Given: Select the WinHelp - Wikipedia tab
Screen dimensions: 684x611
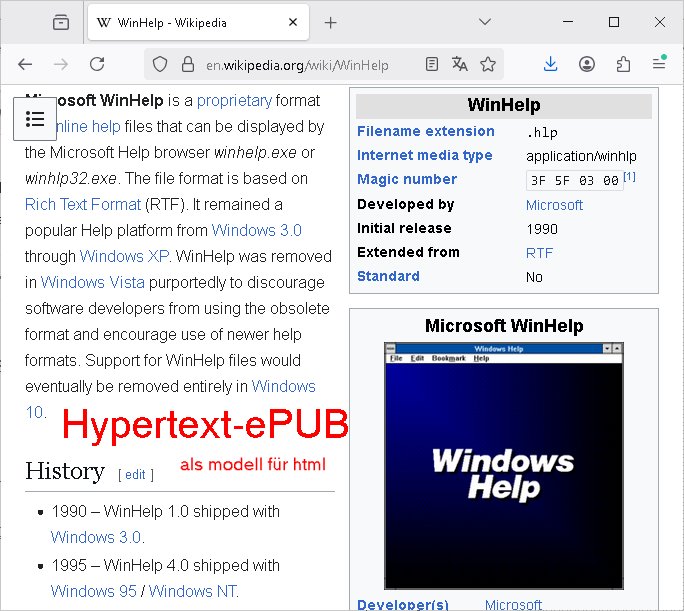Looking at the screenshot, I should pyautogui.click(x=185, y=22).
